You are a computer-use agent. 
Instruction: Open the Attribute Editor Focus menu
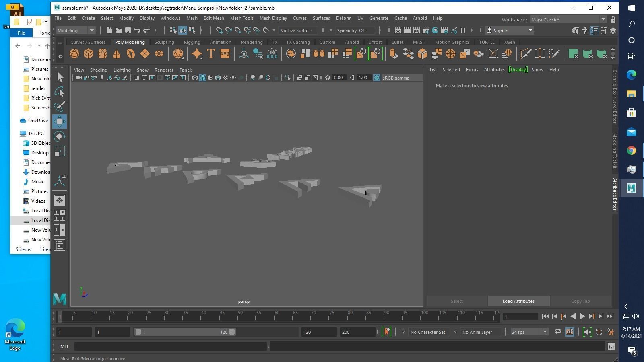[472, 70]
